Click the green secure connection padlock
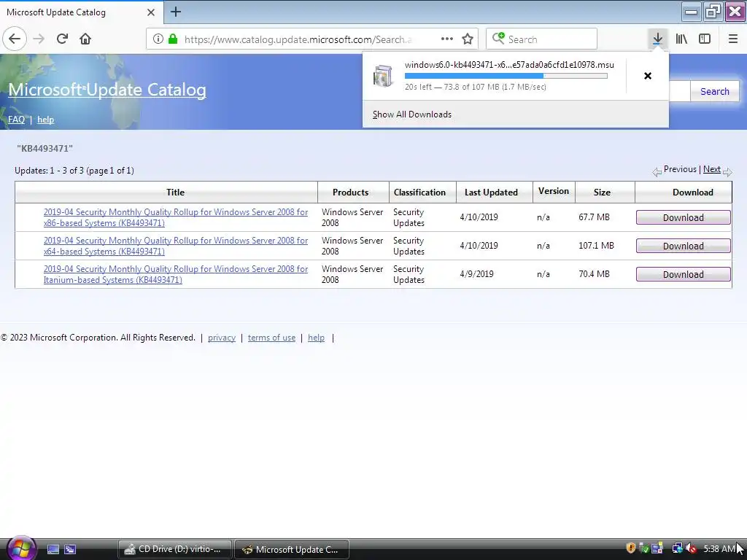Image resolution: width=747 pixels, height=560 pixels. pyautogui.click(x=173, y=39)
